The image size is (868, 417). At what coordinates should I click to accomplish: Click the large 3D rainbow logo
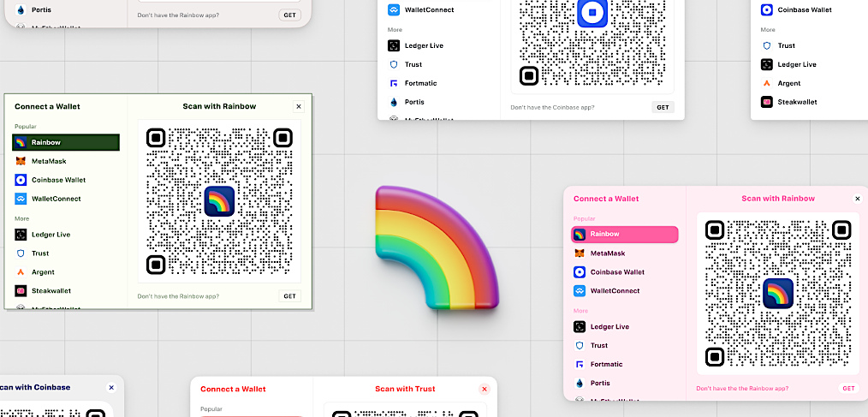click(x=437, y=247)
